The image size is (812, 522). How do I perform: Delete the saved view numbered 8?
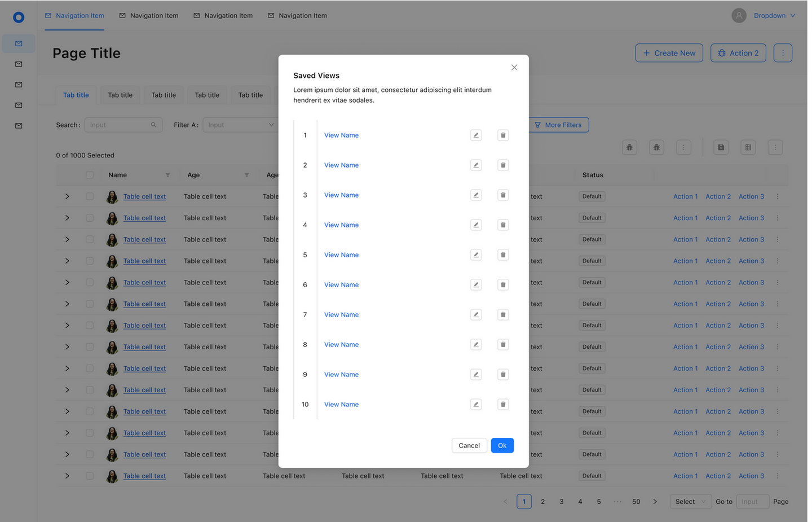coord(503,345)
